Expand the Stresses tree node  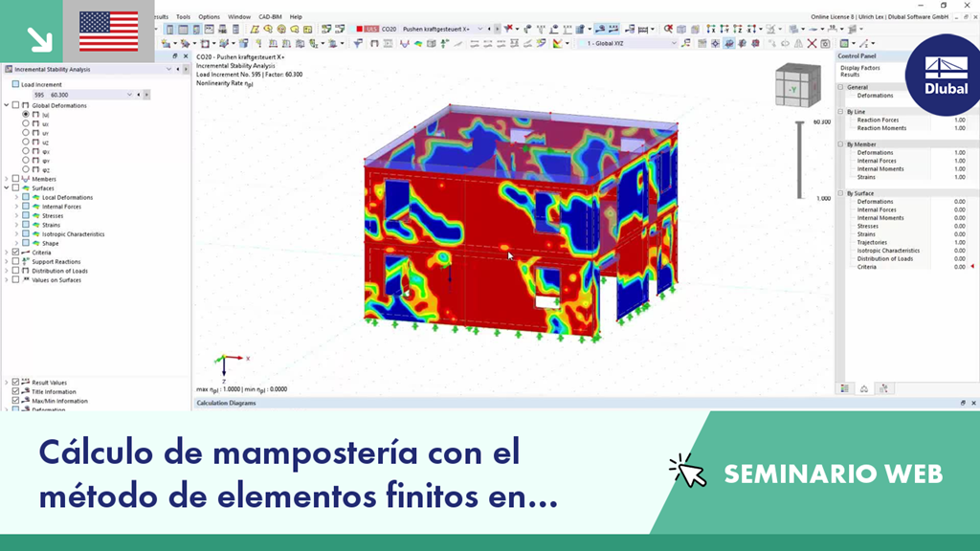[16, 215]
